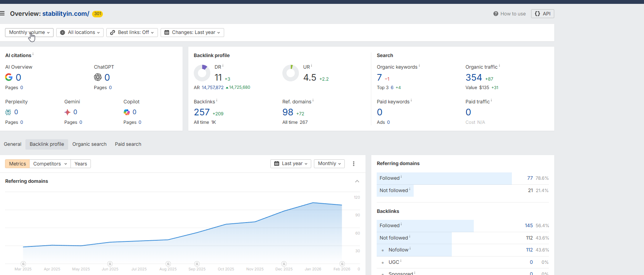Select the Metrics toggle button
This screenshot has height=275, width=644.
click(17, 164)
